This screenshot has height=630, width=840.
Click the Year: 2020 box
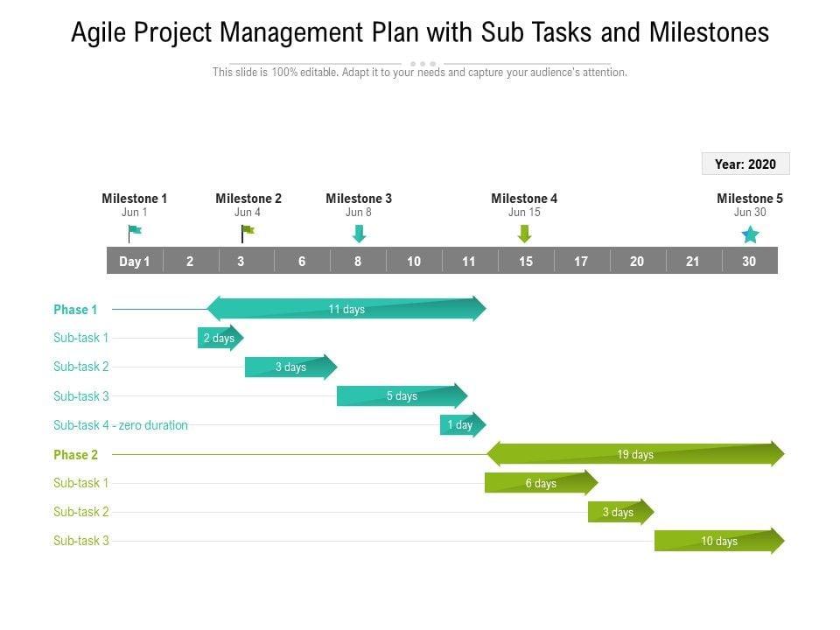tap(745, 164)
